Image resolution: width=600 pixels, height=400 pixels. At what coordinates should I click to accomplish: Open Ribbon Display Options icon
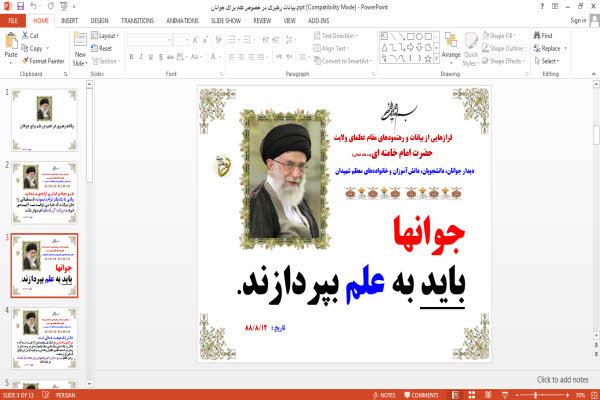[555, 6]
